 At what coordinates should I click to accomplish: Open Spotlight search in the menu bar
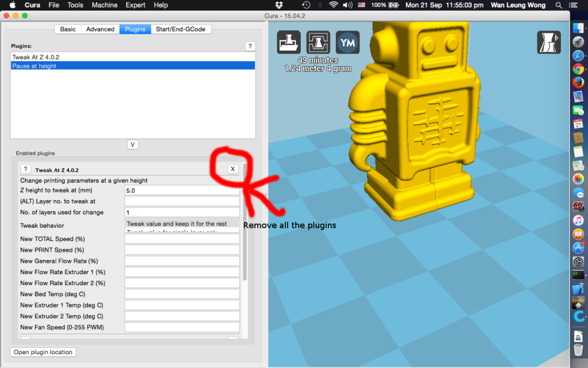point(558,5)
